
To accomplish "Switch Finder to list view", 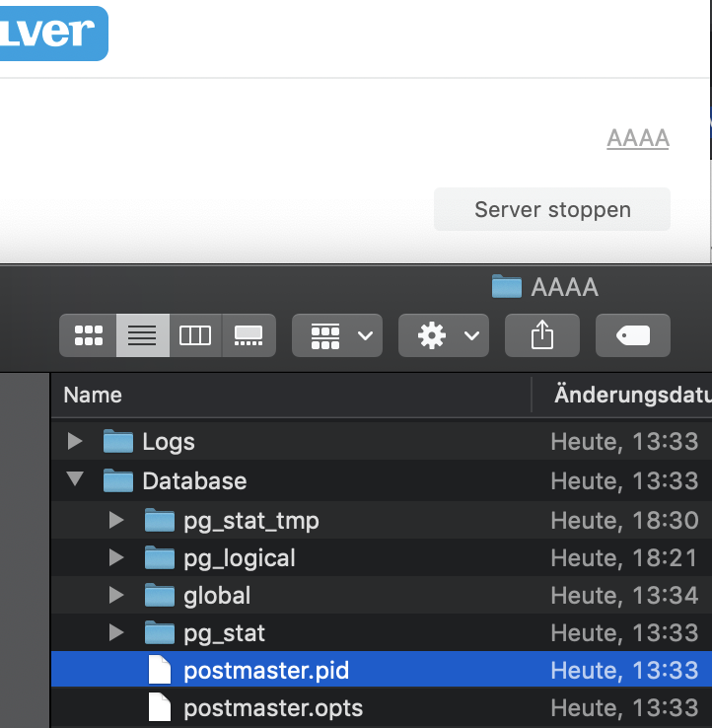I will click(142, 335).
